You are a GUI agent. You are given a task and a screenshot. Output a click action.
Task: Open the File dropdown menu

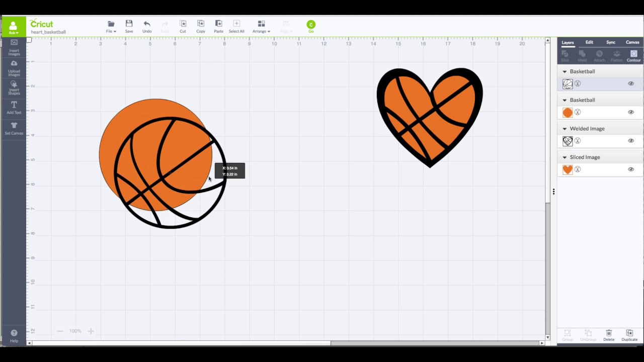point(111,27)
